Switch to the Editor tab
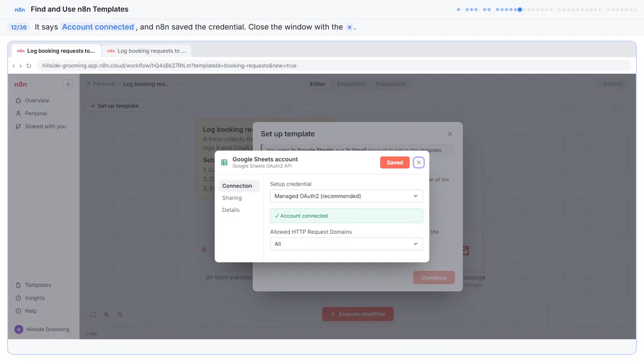Viewport: 644px width, 362px height. click(x=317, y=84)
